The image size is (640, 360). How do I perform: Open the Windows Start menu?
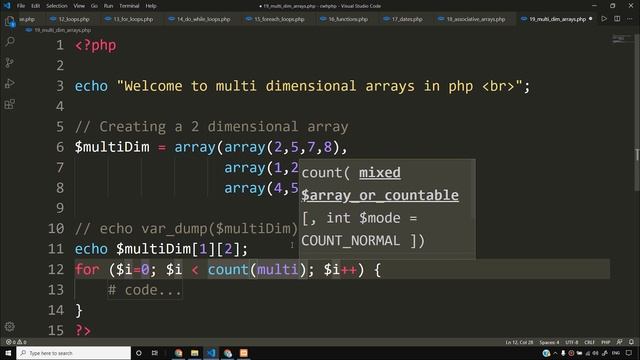[x=8, y=353]
